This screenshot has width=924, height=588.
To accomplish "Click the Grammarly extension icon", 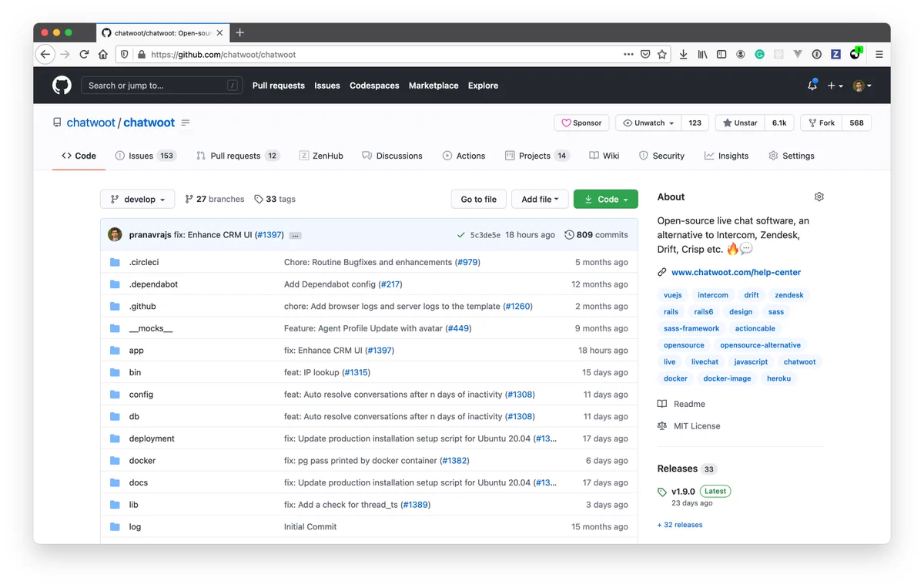I will [759, 55].
